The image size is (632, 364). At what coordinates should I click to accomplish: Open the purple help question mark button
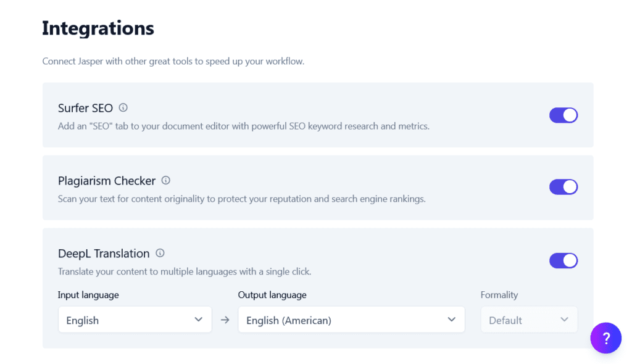(605, 338)
